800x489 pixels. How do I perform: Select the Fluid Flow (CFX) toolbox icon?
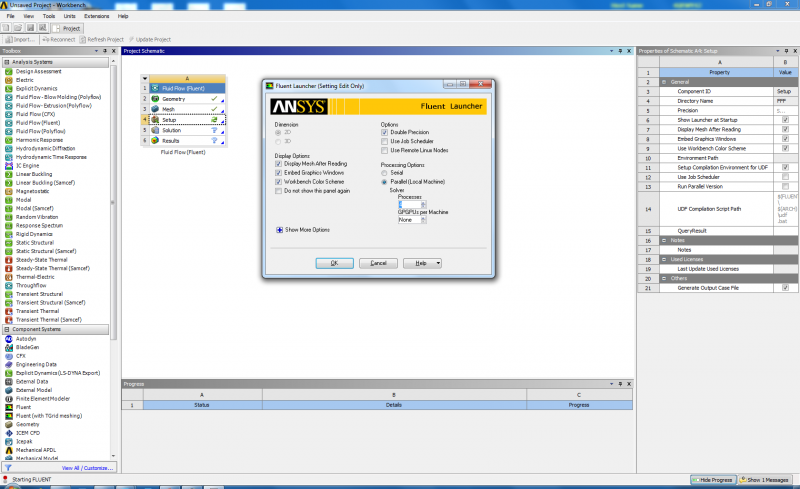[9, 114]
